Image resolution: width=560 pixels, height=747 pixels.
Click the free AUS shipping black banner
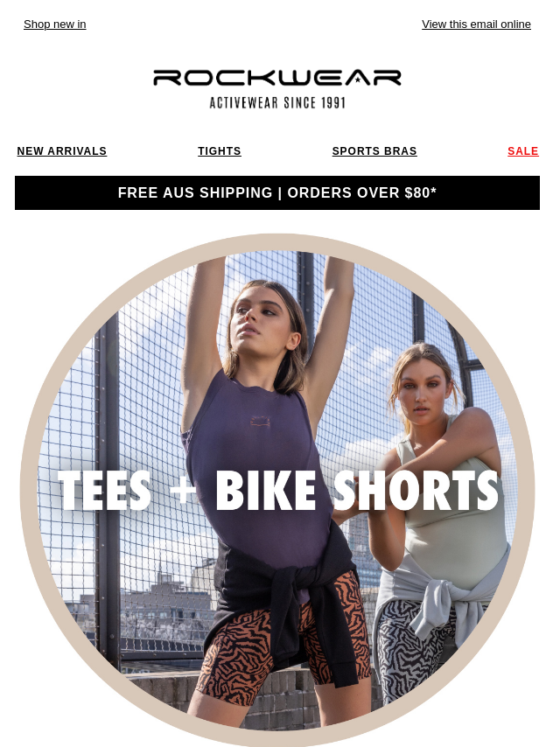[x=277, y=193]
